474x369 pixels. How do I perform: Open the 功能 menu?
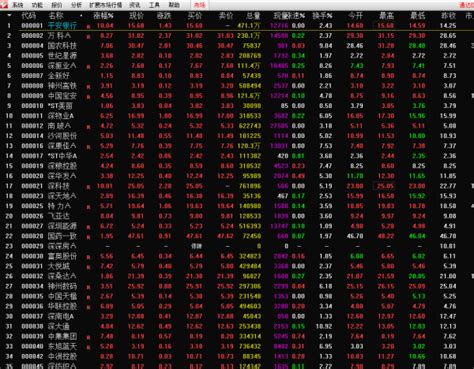click(37, 5)
